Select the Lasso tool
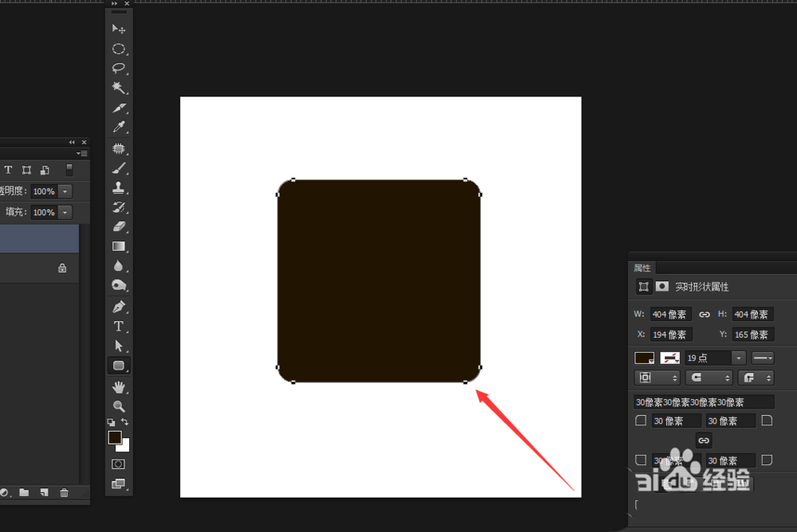This screenshot has height=532, width=797. 119,68
